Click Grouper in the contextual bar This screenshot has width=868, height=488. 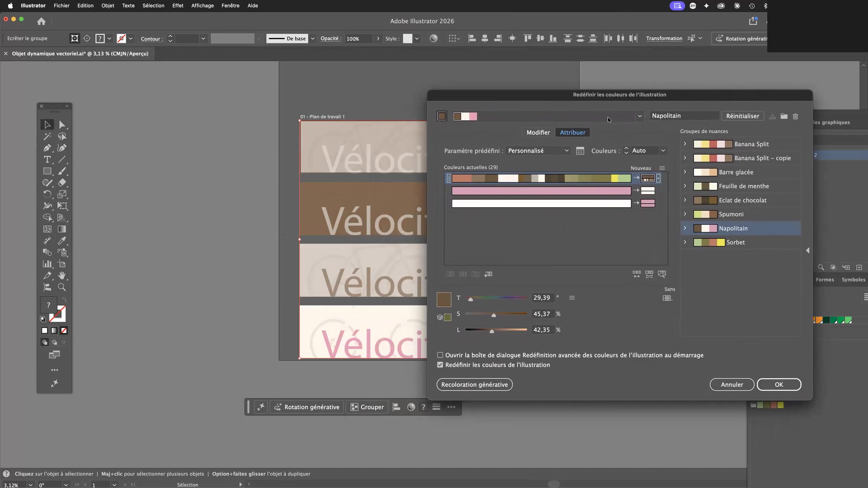click(367, 407)
